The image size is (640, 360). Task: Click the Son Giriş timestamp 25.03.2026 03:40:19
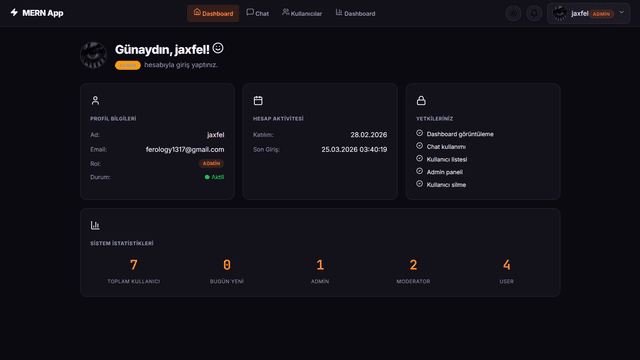[x=354, y=149]
